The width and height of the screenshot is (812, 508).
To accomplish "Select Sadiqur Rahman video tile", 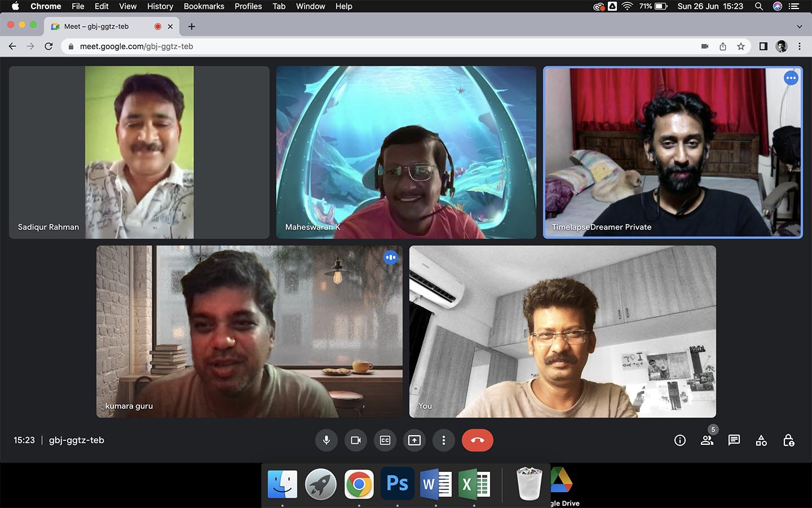I will point(139,152).
